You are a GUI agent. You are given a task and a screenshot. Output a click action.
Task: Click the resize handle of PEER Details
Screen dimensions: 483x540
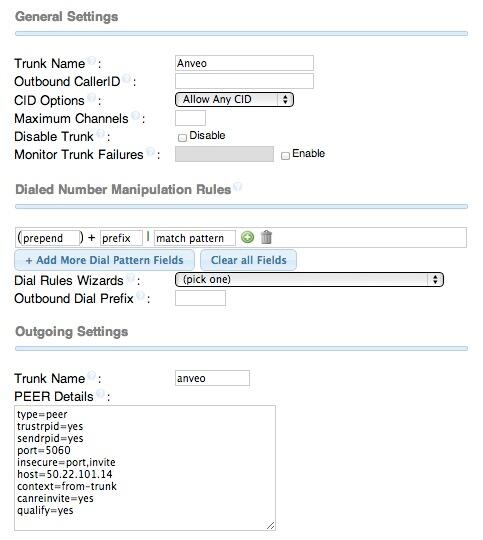point(271,526)
